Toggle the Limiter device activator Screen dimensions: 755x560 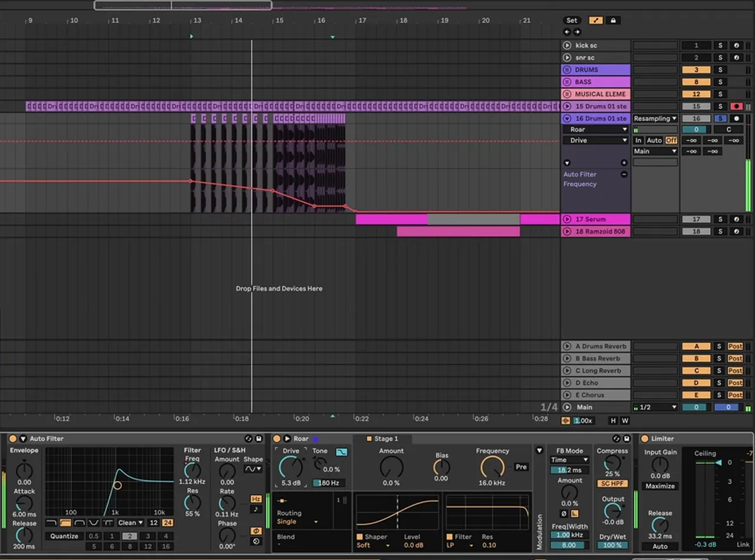(645, 439)
